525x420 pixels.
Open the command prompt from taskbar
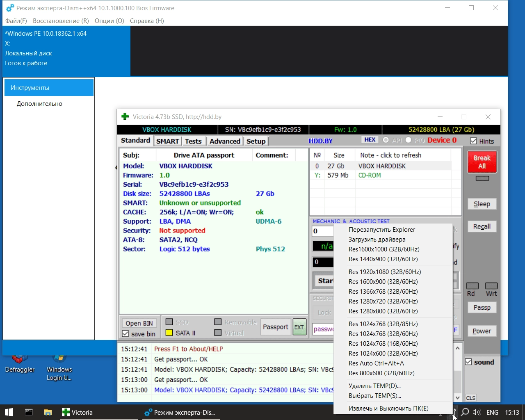pyautogui.click(x=29, y=412)
